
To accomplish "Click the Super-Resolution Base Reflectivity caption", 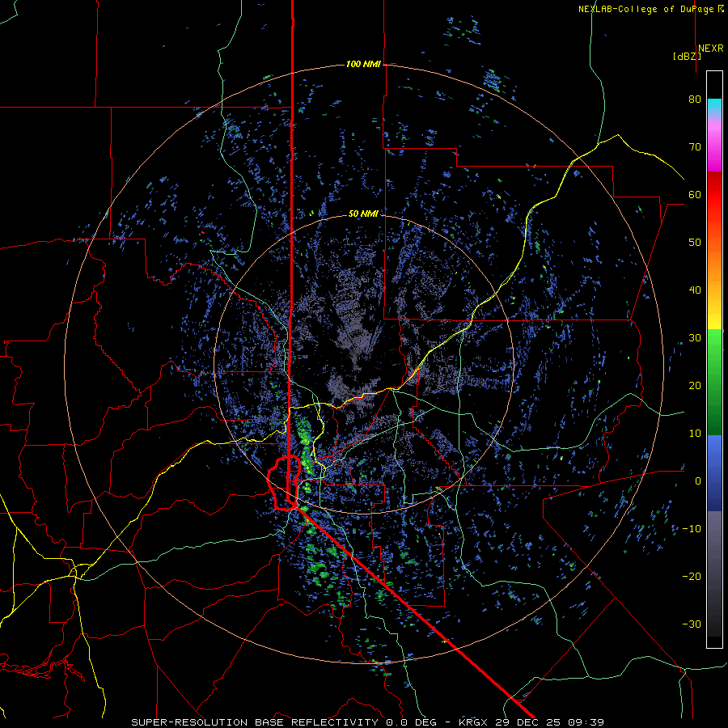I will (x=368, y=722).
